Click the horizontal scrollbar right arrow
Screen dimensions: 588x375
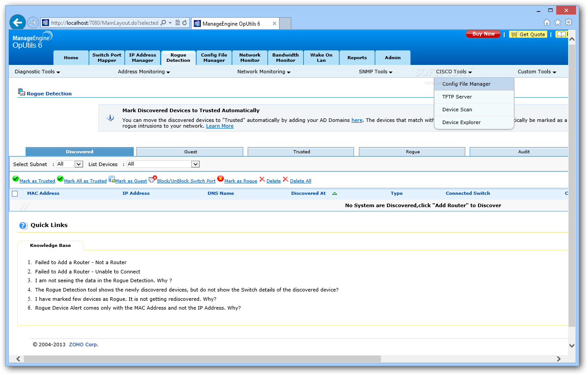[x=558, y=359]
